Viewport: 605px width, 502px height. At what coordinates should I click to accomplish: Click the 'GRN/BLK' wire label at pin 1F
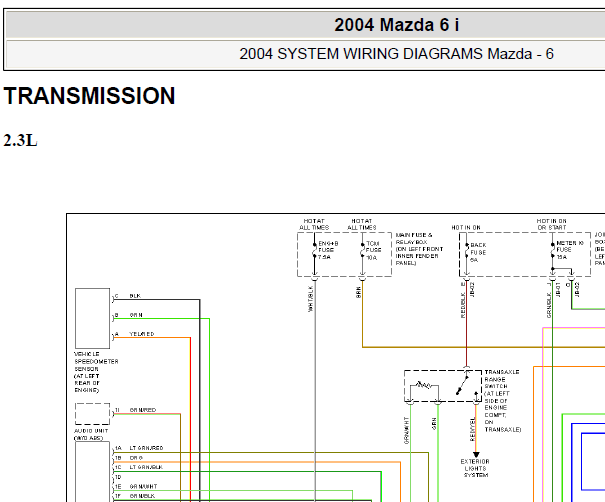(142, 496)
